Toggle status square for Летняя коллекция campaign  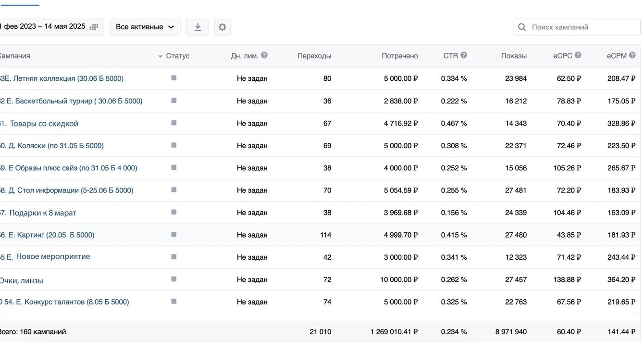tap(173, 78)
